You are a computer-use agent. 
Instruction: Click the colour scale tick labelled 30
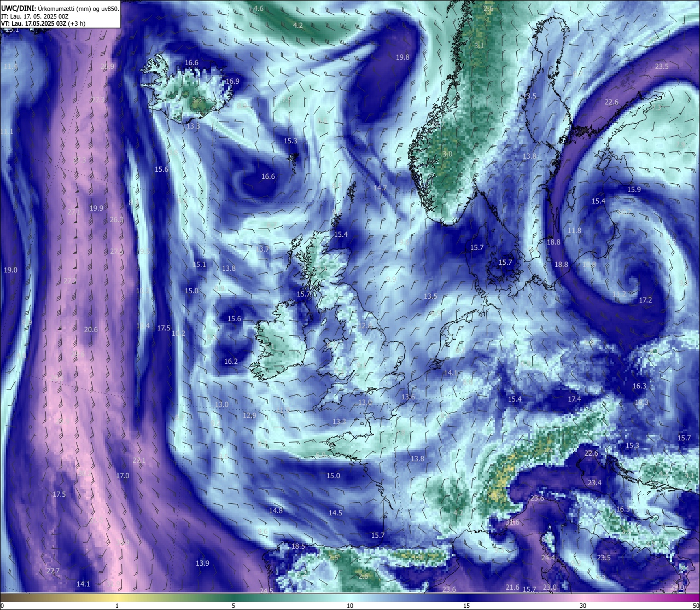(x=583, y=605)
